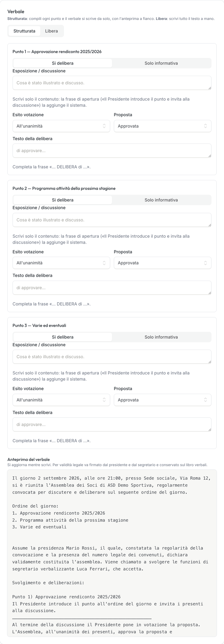Image resolution: width=224 pixels, height=644 pixels.
Task: Select the Strutturata tab
Action: [24, 31]
